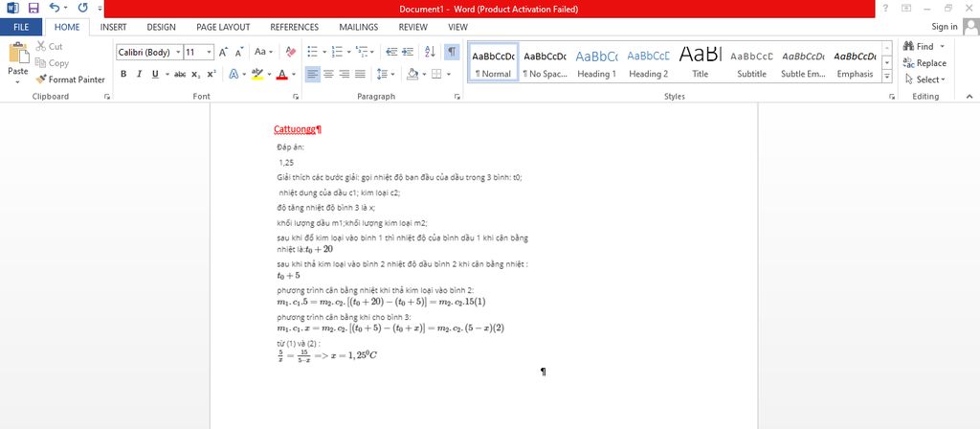Open ribbon display options
This screenshot has width=980, height=429.
pyautogui.click(x=906, y=8)
